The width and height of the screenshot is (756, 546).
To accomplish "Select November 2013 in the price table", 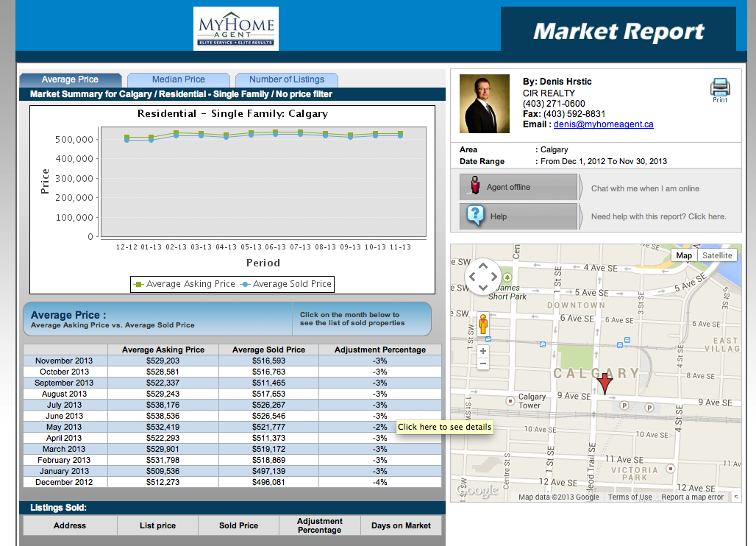I will (x=65, y=361).
